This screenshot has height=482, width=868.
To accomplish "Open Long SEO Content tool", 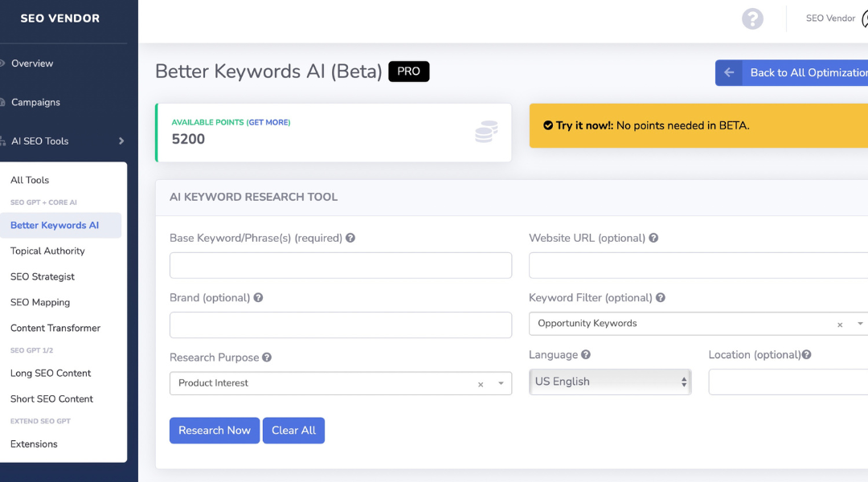I will (x=51, y=373).
